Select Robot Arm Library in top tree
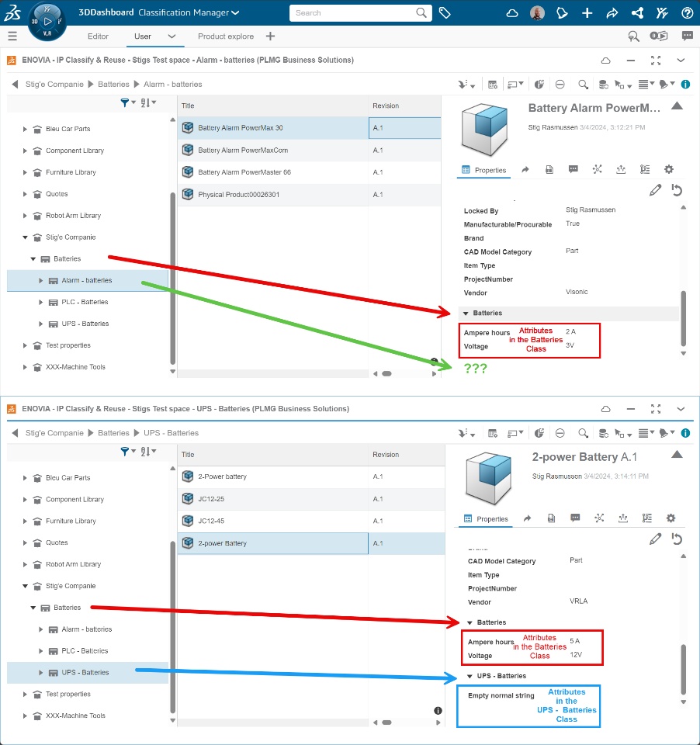700x745 pixels. (x=73, y=216)
